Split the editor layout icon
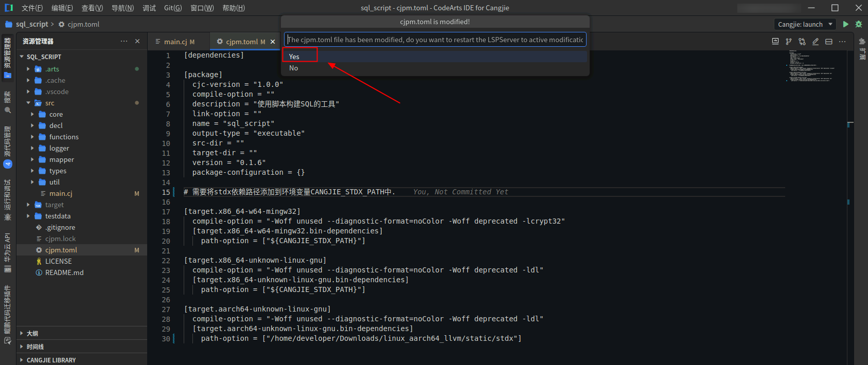Image resolution: width=868 pixels, height=365 pixels. tap(829, 42)
